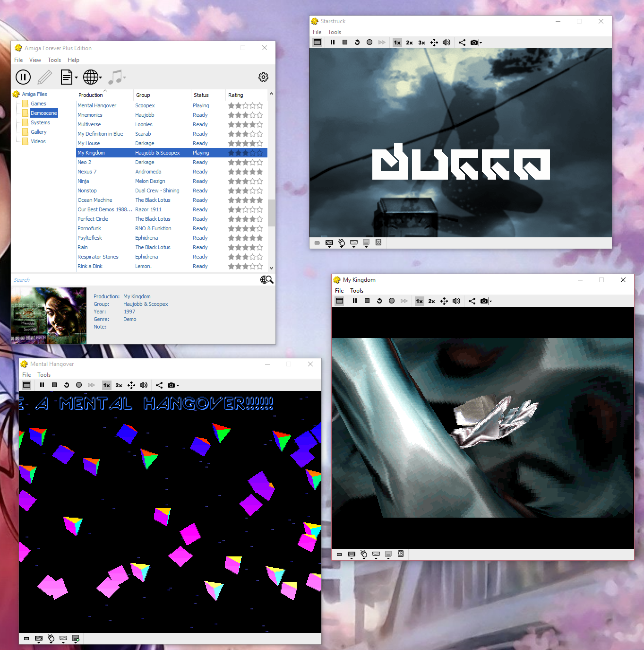Open the View menu in Amiga Forever
Image resolution: width=644 pixels, height=650 pixels.
point(35,60)
